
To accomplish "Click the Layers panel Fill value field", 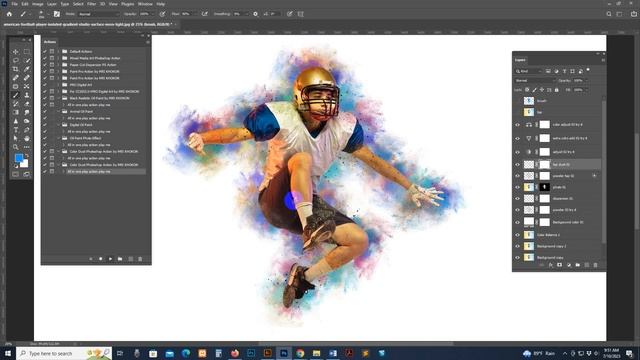I will (x=580, y=90).
